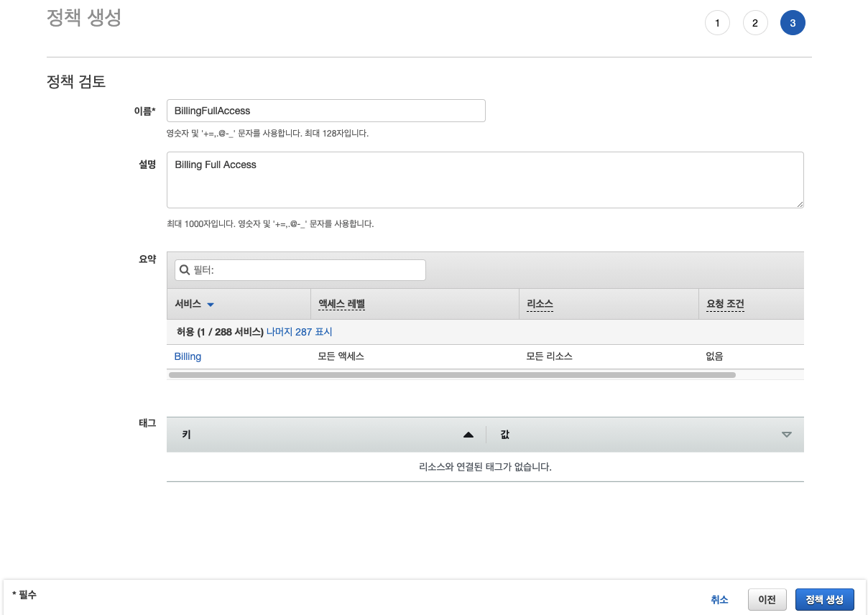Edit the policy name field BillingFullAccess
This screenshot has width=868, height=615.
click(325, 111)
